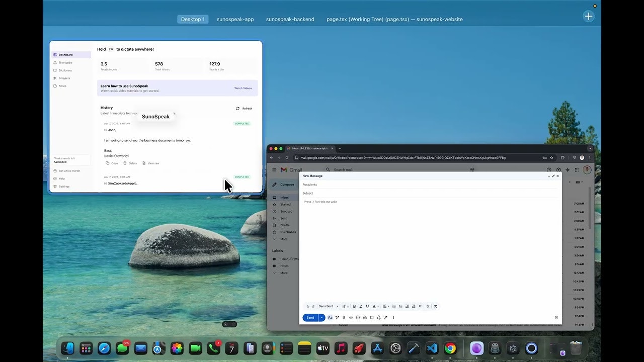
Task: Open the Sans Serif font dropdown
Action: click(x=329, y=306)
